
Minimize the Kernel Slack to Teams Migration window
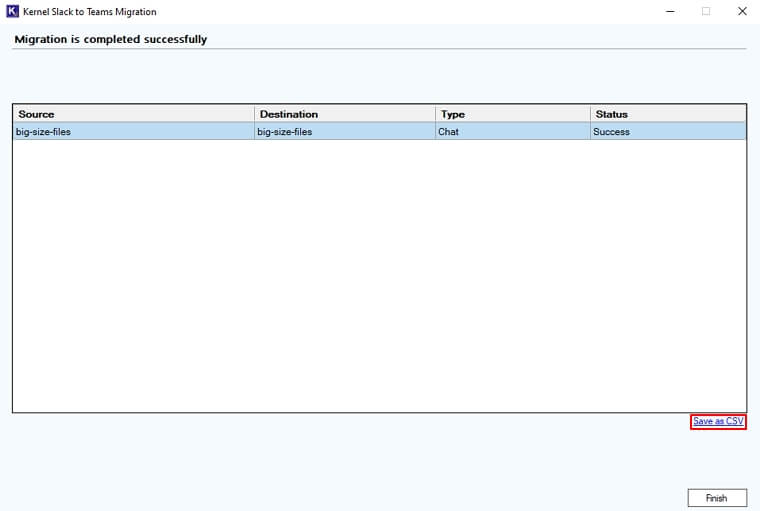[670, 11]
